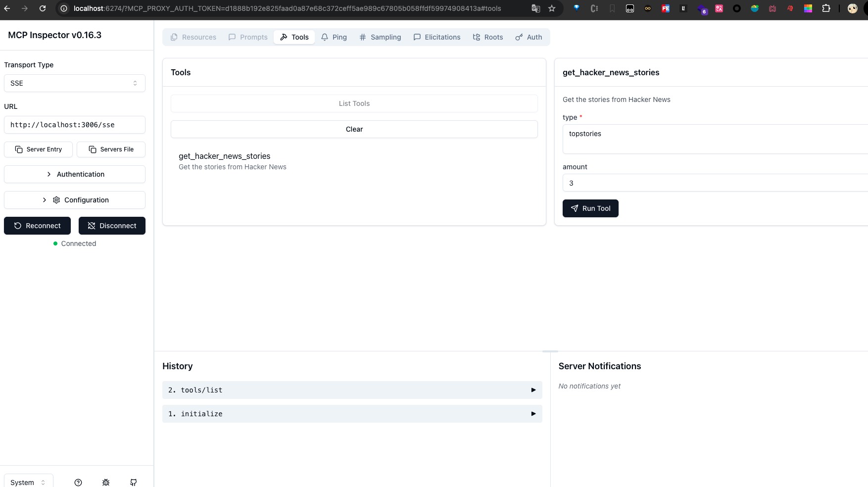Open the blue diamond browser extension
868x487 pixels.
click(577, 8)
